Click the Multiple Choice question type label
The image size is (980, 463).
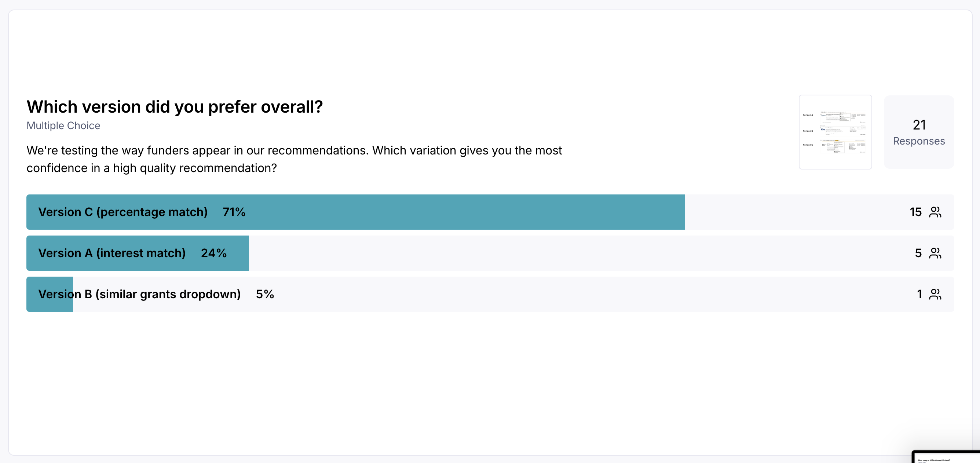63,125
